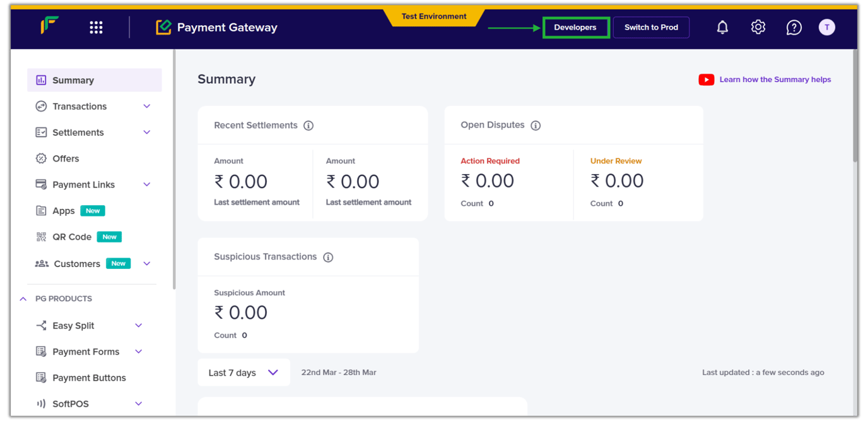Click the help question mark icon
This screenshot has height=421, width=868.
(794, 27)
